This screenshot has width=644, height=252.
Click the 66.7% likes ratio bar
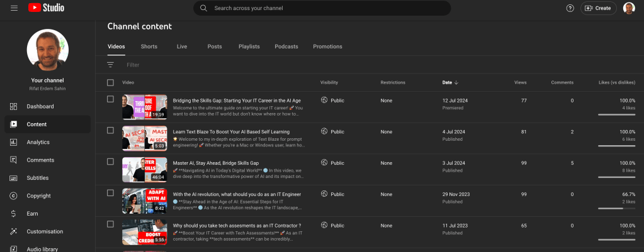tap(616, 209)
